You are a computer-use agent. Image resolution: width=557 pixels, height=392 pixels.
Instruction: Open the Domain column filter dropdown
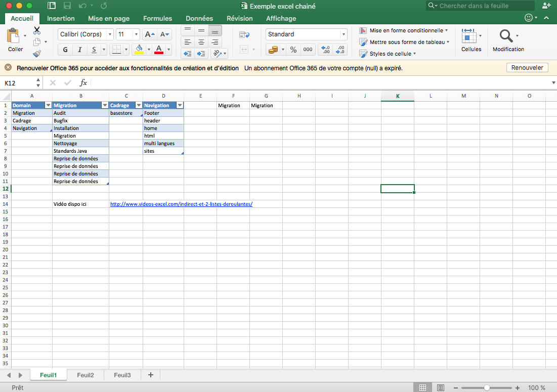[x=48, y=105]
